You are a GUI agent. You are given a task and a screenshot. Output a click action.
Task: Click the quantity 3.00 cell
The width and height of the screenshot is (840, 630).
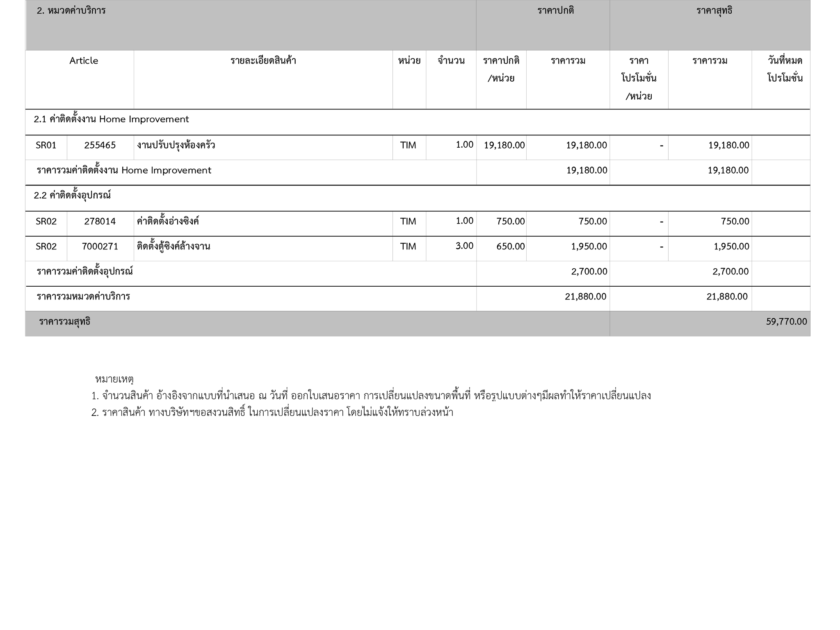pyautogui.click(x=464, y=246)
